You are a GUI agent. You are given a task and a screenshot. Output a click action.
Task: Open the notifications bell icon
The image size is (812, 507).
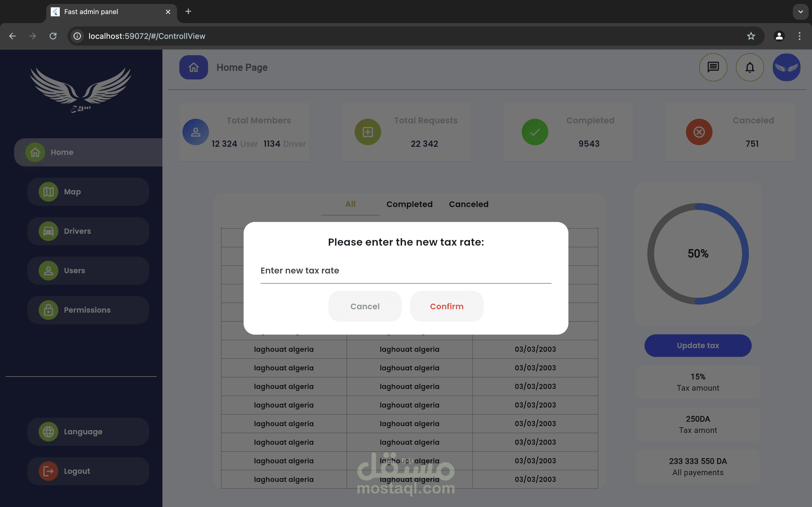(750, 67)
